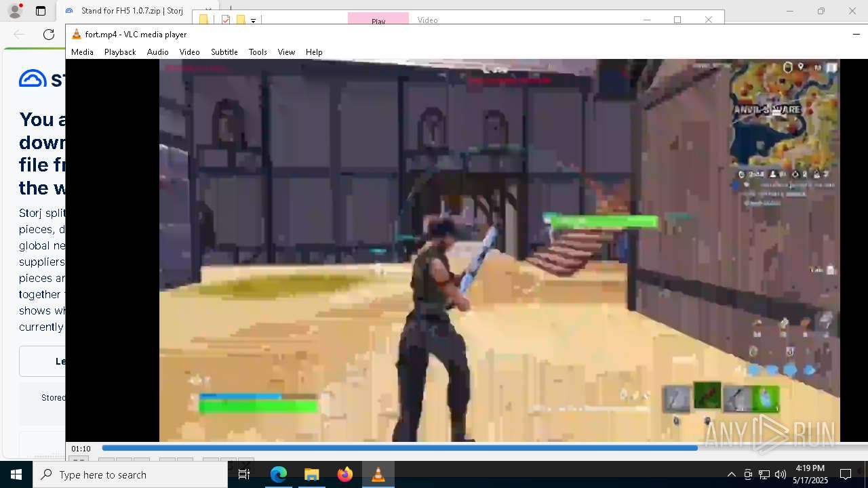Reload the browser page
The image size is (868, 488).
tap(49, 35)
